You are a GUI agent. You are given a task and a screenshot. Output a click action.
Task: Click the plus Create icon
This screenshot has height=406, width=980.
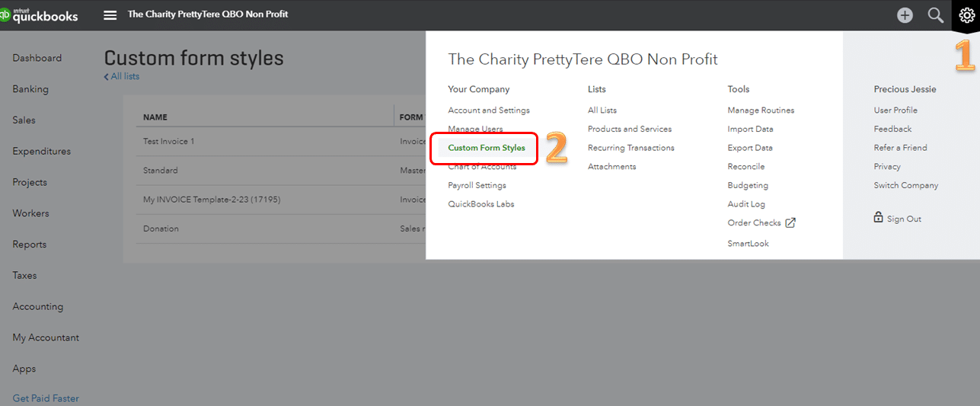(905, 15)
